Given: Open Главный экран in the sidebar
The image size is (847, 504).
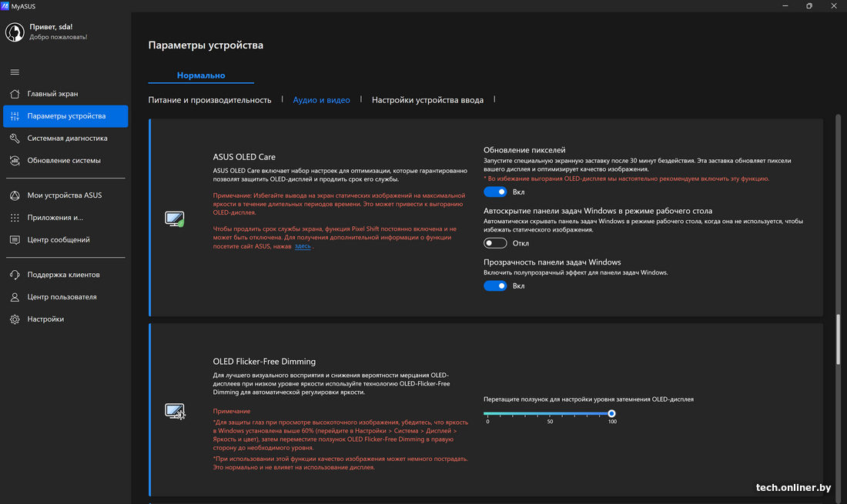Looking at the screenshot, I should pos(65,94).
